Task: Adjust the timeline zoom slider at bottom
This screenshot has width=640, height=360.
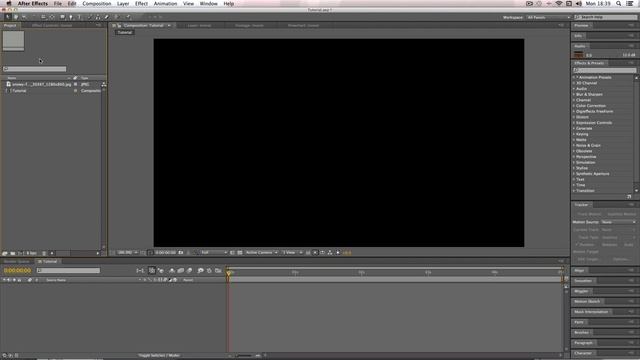Action: [245, 356]
